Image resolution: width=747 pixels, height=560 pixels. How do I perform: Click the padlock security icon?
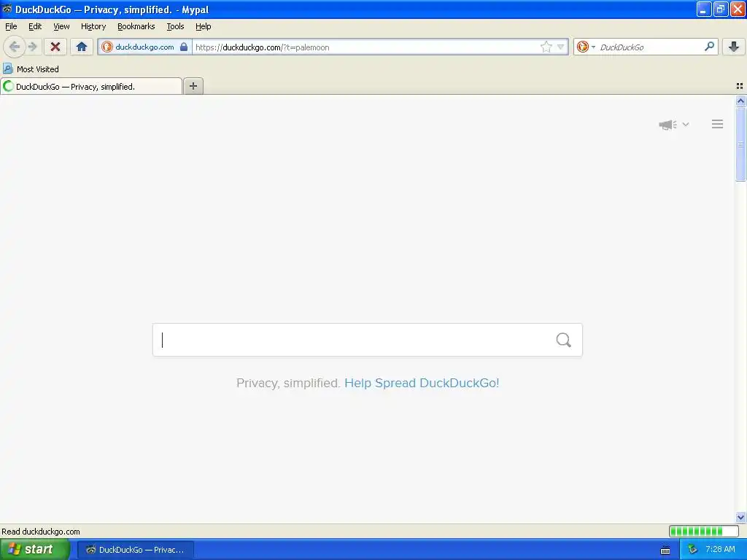tap(183, 47)
